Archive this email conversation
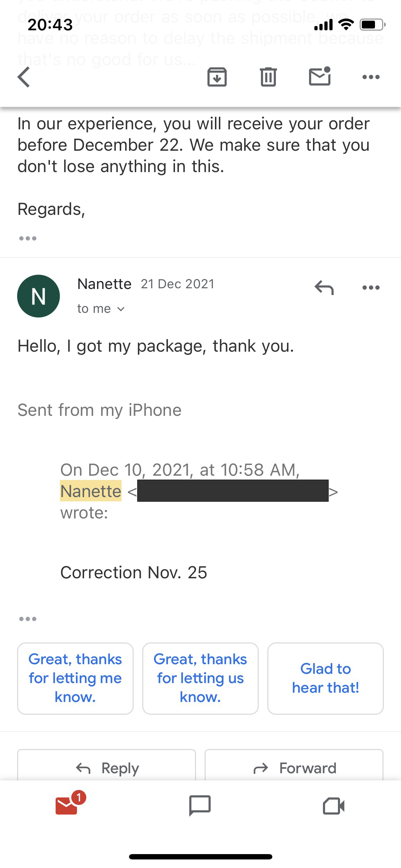This screenshot has height=868, width=401. point(218,77)
